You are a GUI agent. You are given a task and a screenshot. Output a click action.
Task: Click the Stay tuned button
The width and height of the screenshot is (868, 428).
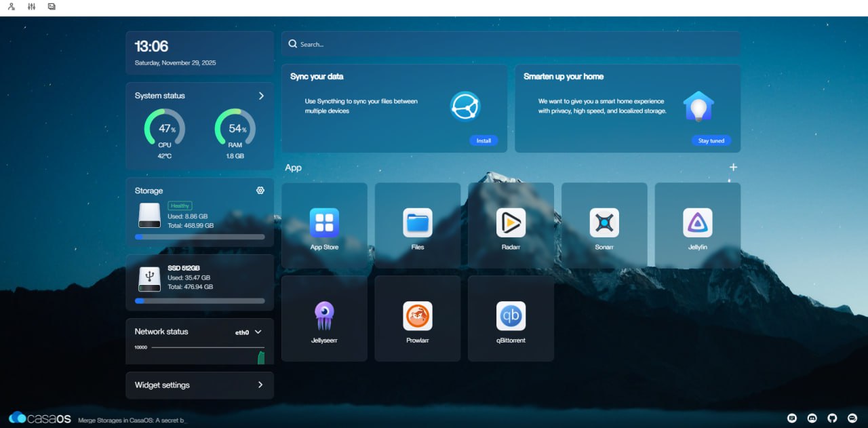(x=711, y=141)
